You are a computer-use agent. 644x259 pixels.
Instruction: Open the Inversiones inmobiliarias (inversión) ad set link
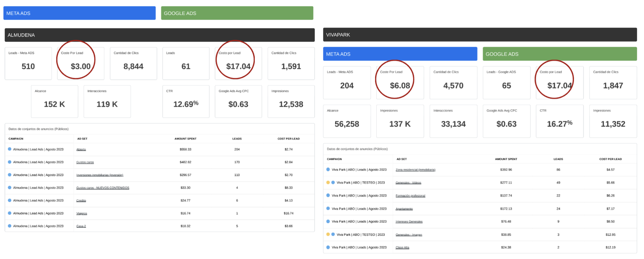point(100,175)
